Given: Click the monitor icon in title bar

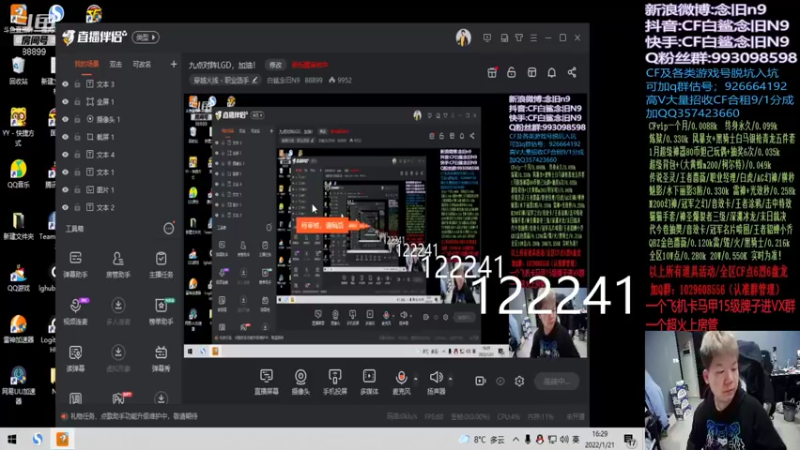Looking at the screenshot, I should tap(487, 38).
